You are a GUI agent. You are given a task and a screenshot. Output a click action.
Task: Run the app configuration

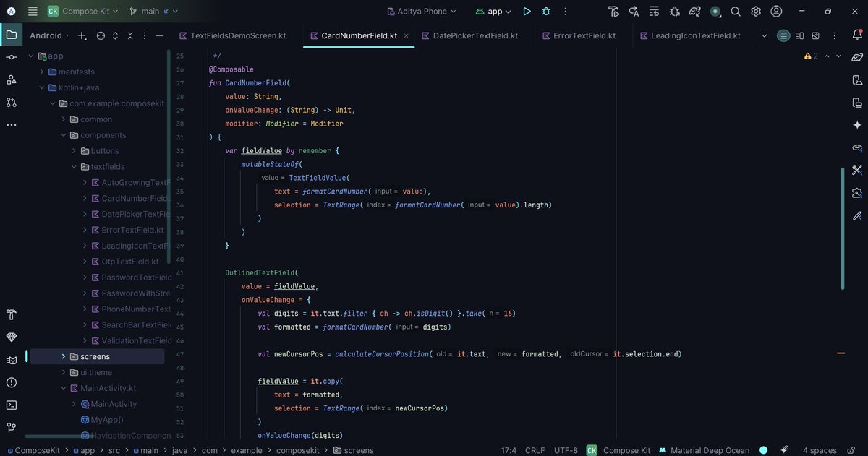click(x=527, y=12)
